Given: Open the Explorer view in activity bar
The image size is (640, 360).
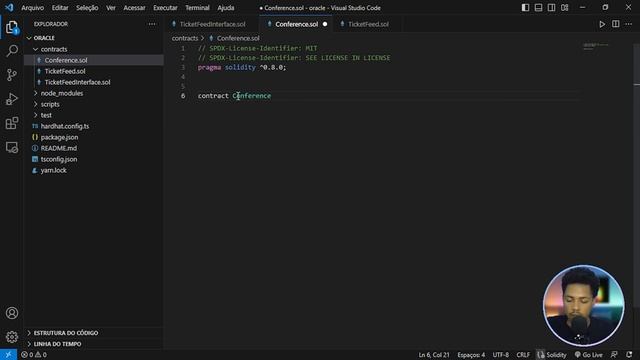Looking at the screenshot, I should click(12, 28).
